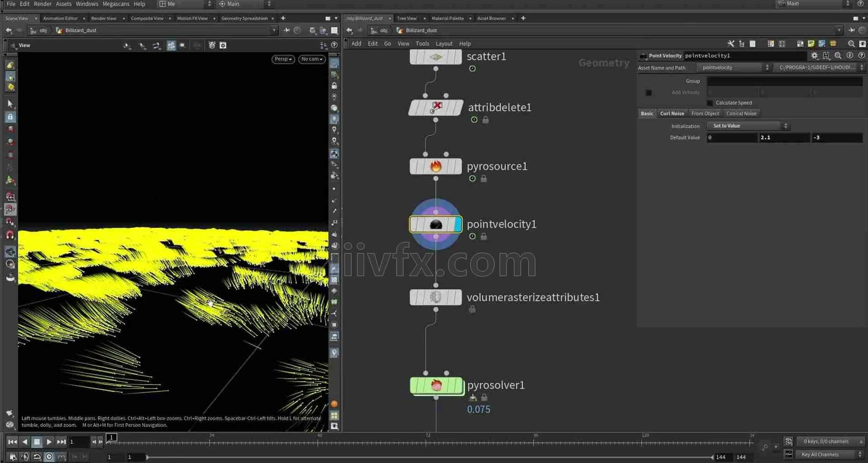Open the Key All Channels dropdown
This screenshot has width=868, height=463.
(830, 454)
